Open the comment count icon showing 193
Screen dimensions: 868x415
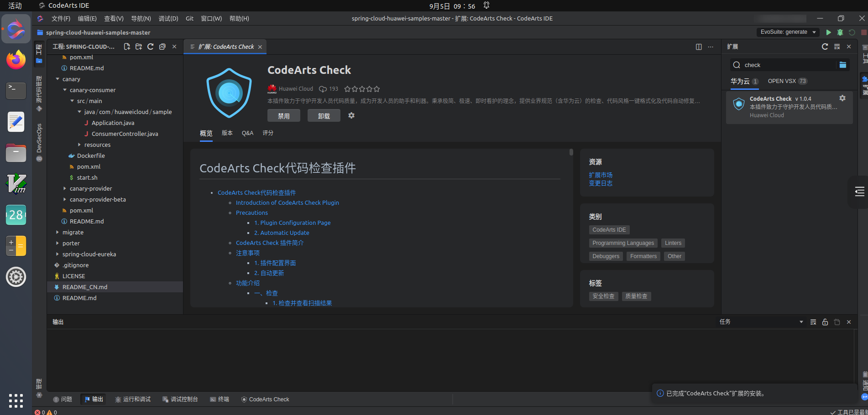point(323,89)
